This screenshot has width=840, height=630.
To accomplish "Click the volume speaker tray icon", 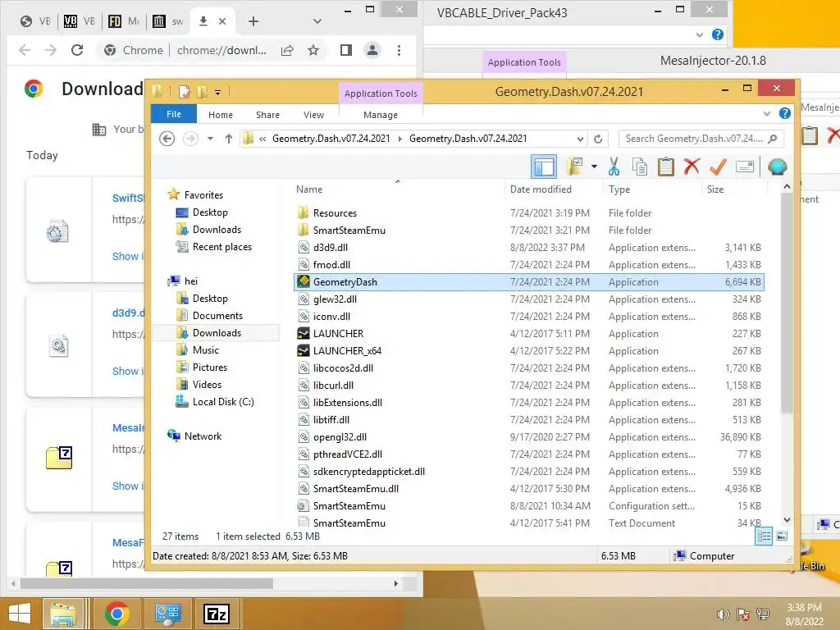I will (x=723, y=614).
